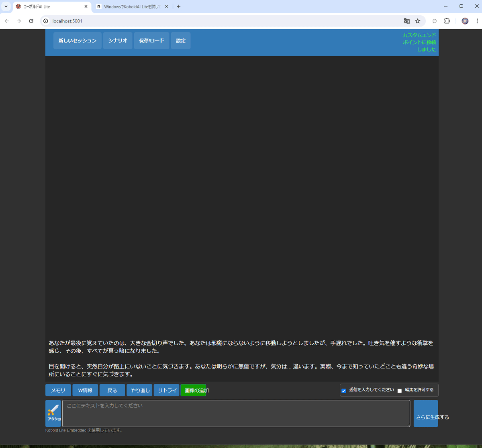Open the browser extensions puzzle icon
This screenshot has width=482, height=448.
pyautogui.click(x=447, y=21)
